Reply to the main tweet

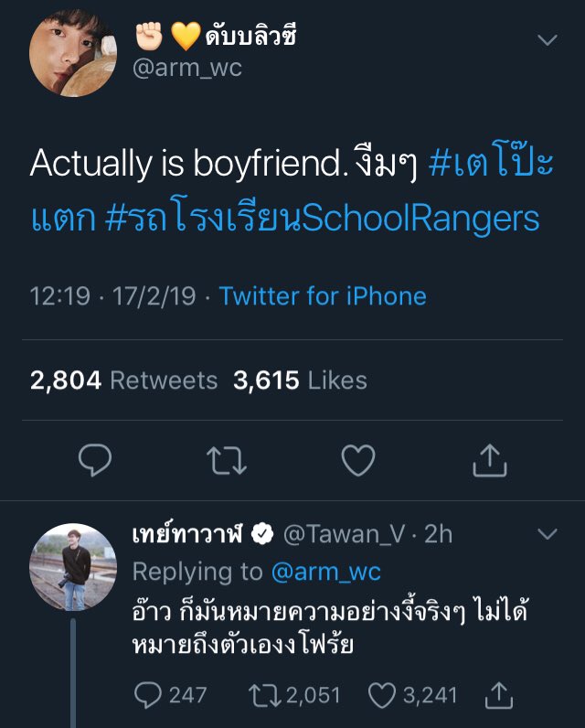click(95, 460)
